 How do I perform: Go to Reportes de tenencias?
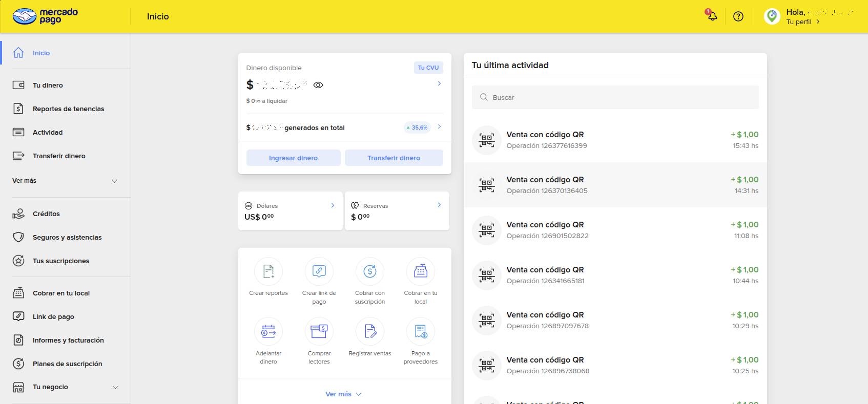coord(68,109)
